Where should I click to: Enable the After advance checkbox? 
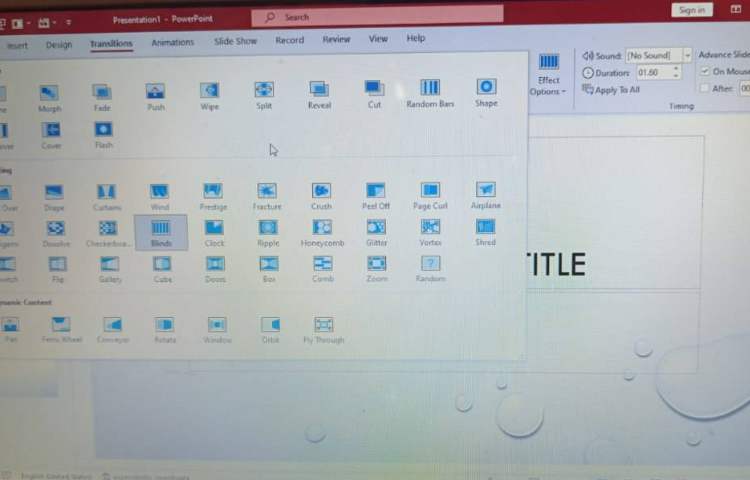click(706, 89)
